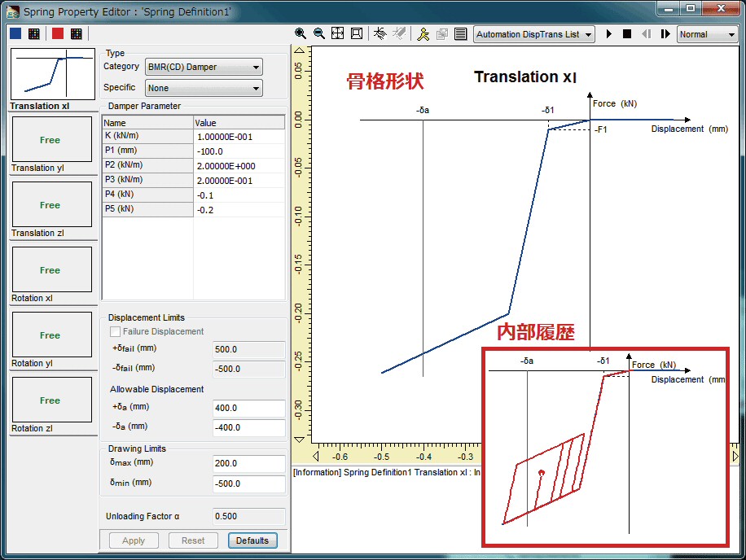Click the Information status message line
746x560 pixels.
pyautogui.click(x=387, y=472)
